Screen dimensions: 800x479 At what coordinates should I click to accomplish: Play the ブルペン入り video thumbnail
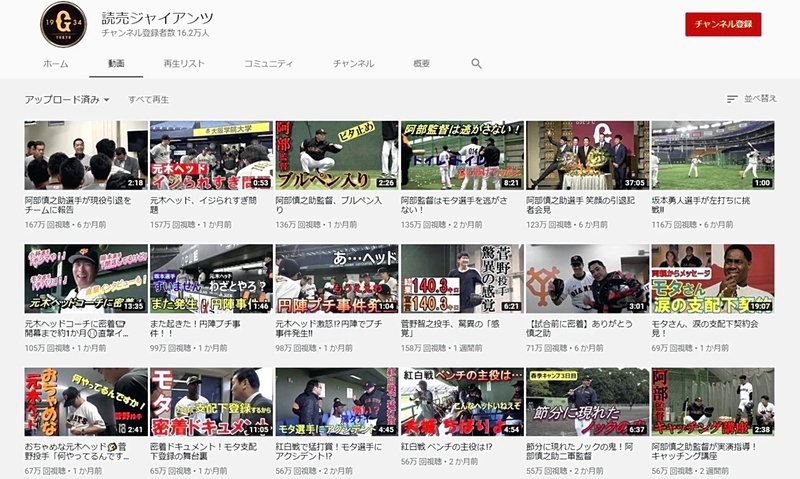tap(335, 155)
